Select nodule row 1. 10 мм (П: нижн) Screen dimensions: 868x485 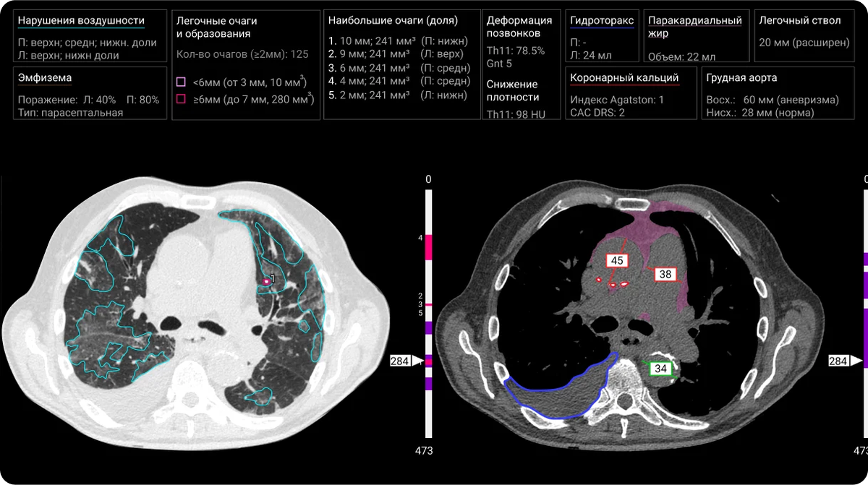(398, 40)
